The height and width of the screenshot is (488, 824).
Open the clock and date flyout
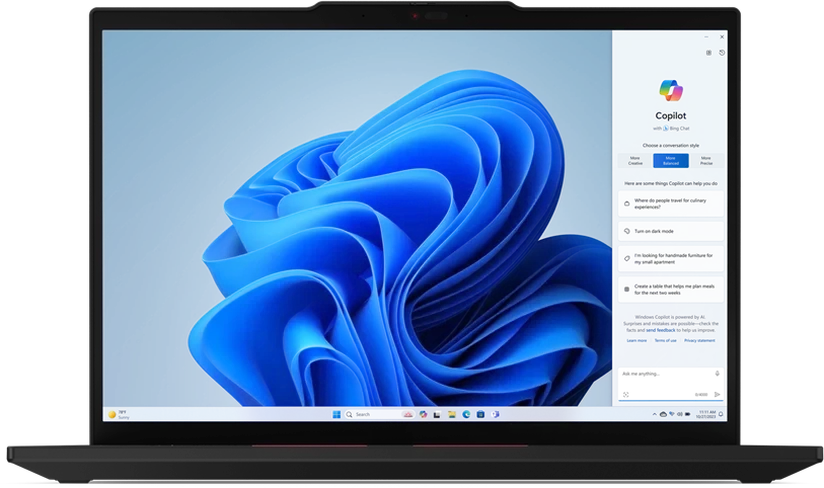point(706,414)
